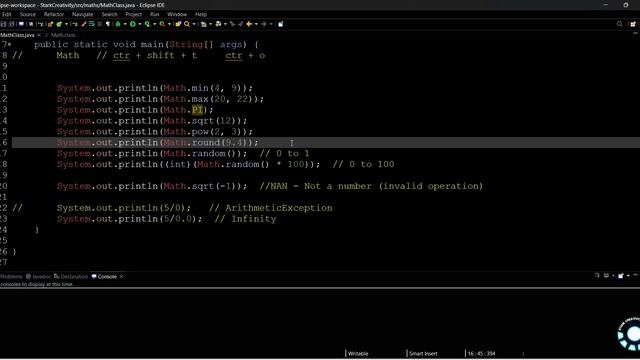The image size is (640, 360).
Task: Click the main method declaration line
Action: 146,44
